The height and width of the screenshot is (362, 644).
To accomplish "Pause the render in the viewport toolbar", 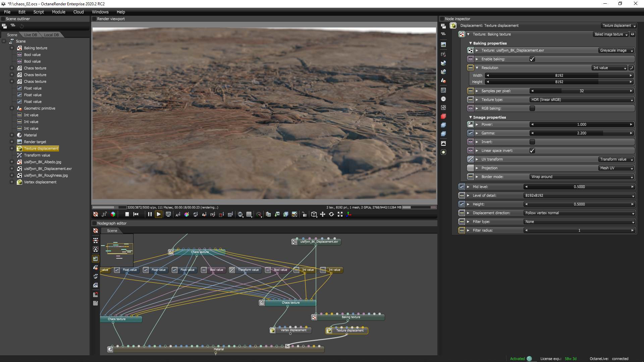I will 150,214.
